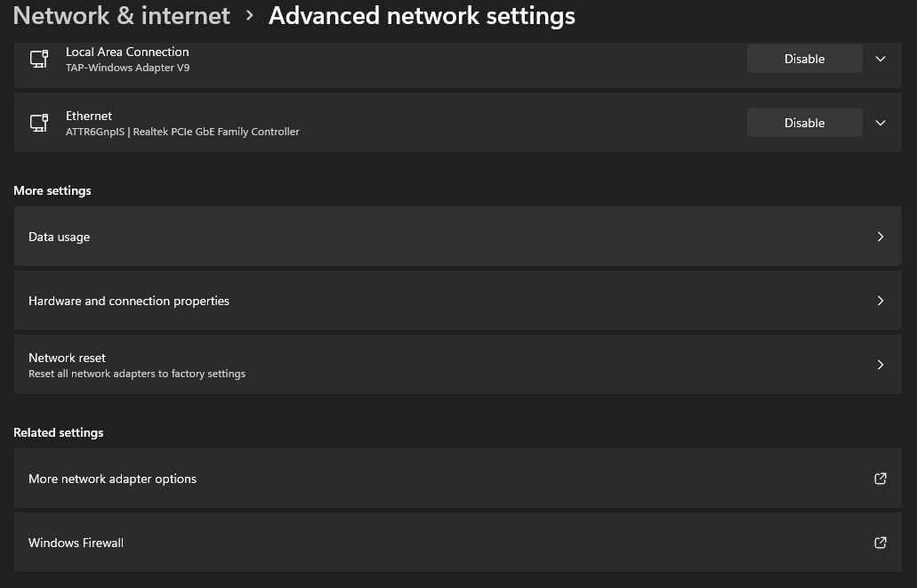The height and width of the screenshot is (588, 917).
Task: Select the Realtek PCIe GbE Ethernet entry
Action: click(182, 131)
